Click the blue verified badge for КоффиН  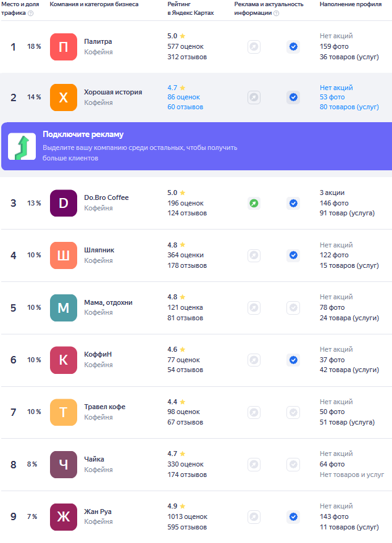point(293,360)
